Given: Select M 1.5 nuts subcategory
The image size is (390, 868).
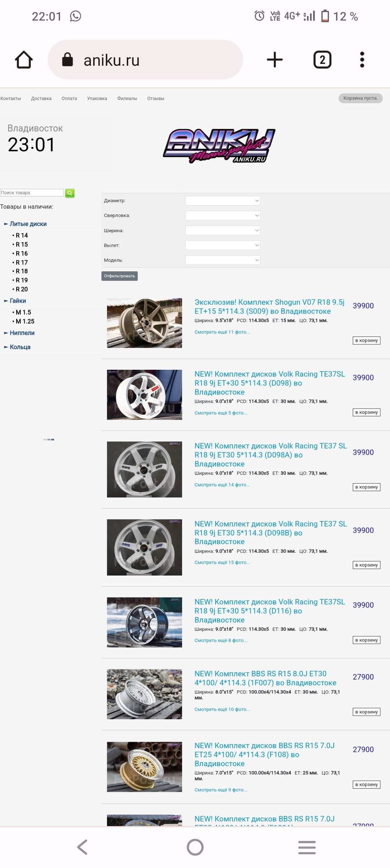Looking at the screenshot, I should (23, 312).
